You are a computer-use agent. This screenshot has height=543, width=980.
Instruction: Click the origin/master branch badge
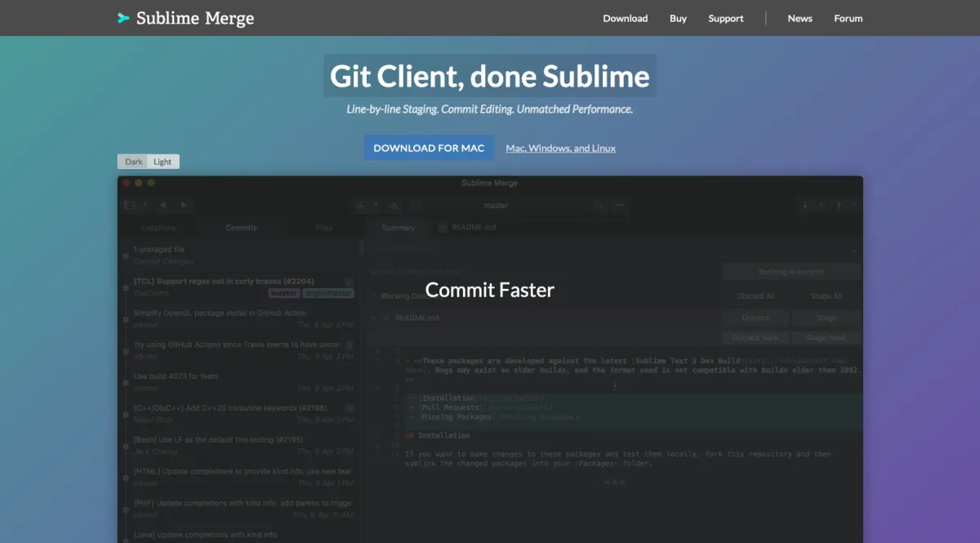click(328, 293)
